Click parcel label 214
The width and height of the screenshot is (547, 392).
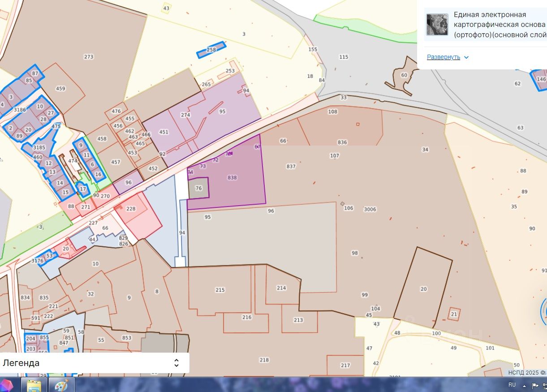pyautogui.click(x=281, y=288)
